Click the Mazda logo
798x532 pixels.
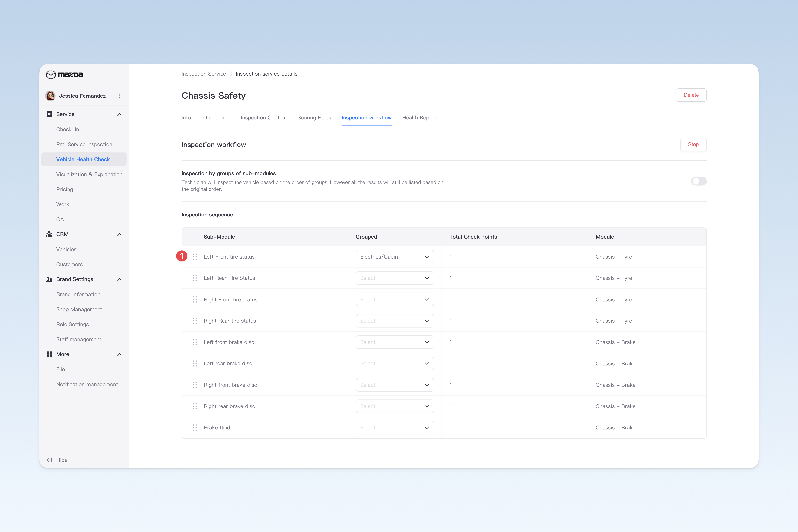click(65, 74)
